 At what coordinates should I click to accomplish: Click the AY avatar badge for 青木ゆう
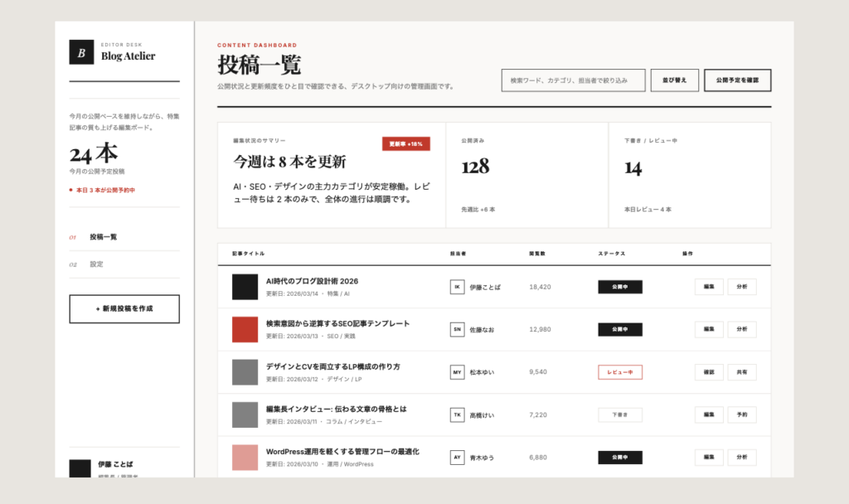pos(457,458)
